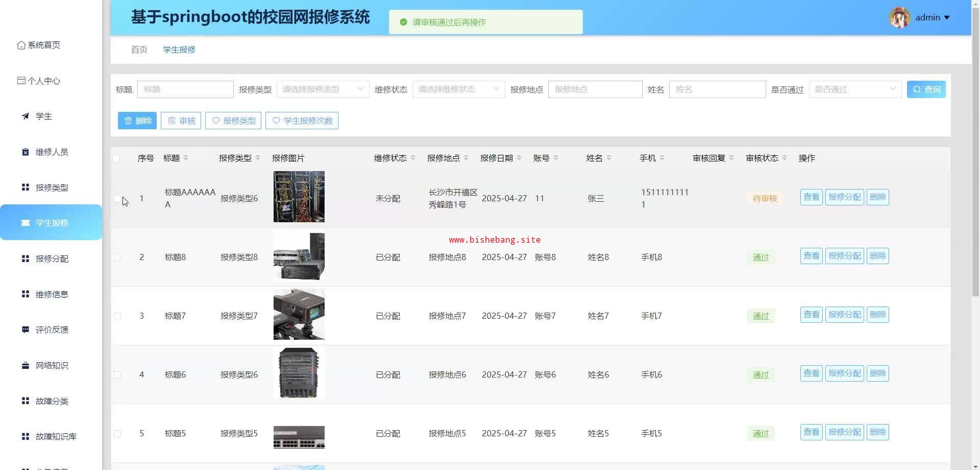
Task: Click the 个人中心 sidebar icon
Action: pos(21,81)
